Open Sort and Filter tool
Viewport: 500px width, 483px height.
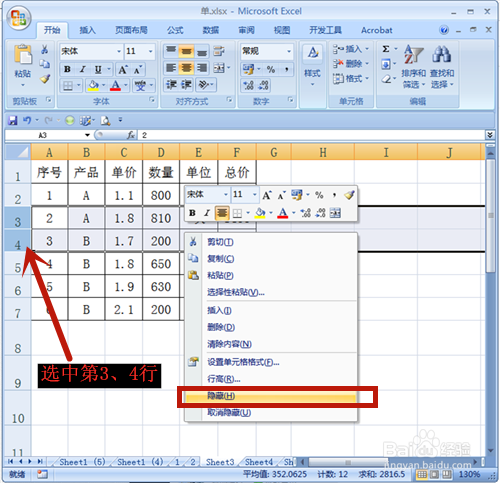pyautogui.click(x=413, y=67)
